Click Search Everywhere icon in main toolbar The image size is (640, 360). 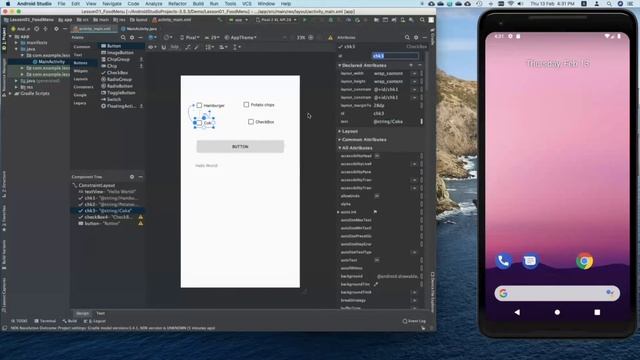422,20
